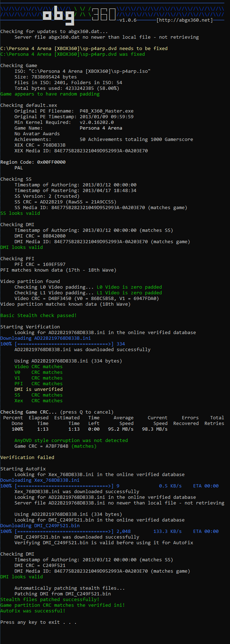Click the 'Verification failed' message

pos(27,458)
